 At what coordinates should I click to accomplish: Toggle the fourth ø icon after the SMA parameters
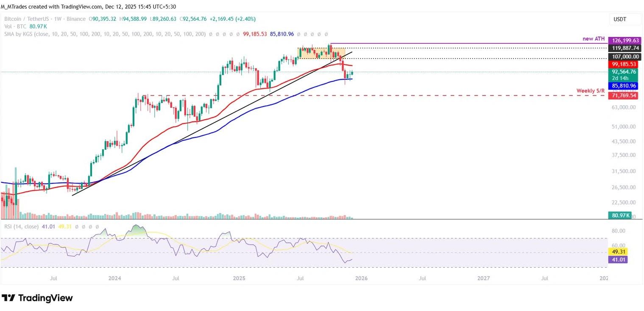231,34
